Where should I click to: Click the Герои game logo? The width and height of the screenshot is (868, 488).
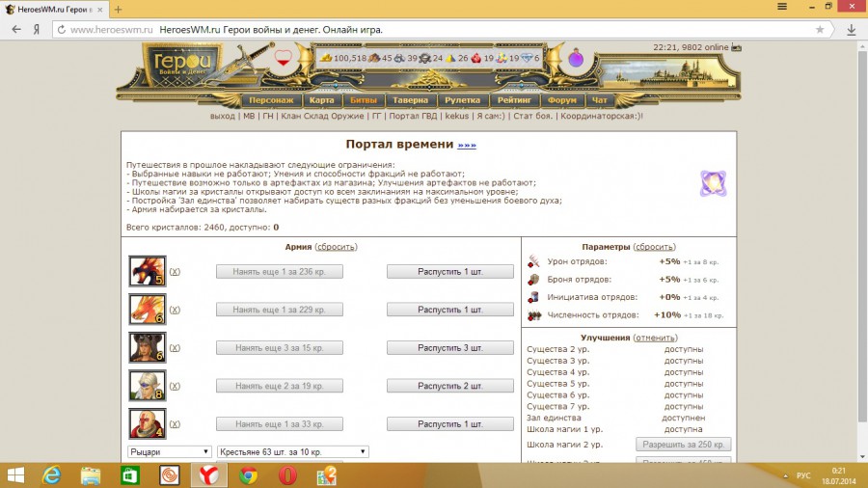[x=181, y=66]
